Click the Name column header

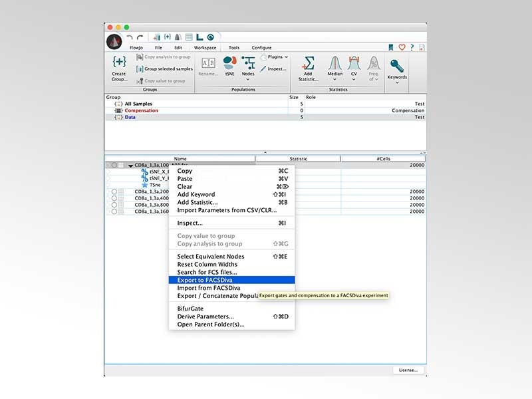(180, 159)
